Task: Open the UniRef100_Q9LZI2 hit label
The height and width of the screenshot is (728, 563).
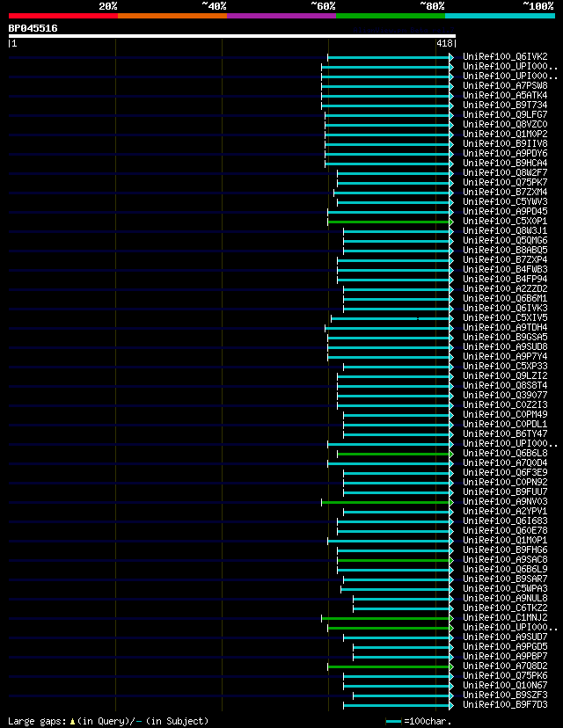Action: coord(506,376)
